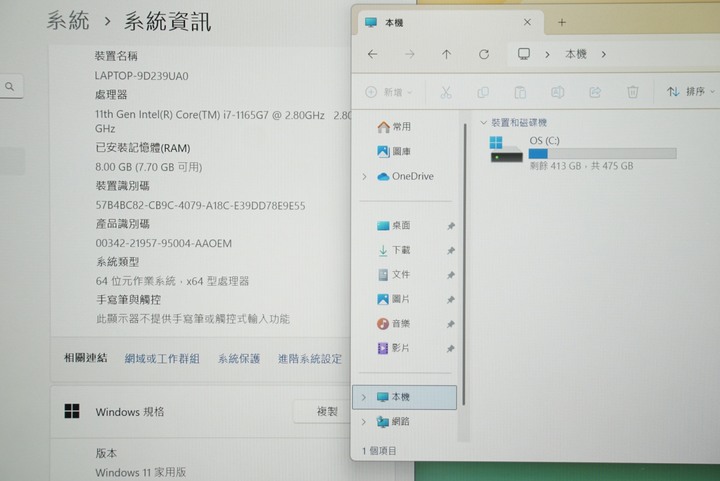Click 本機 in the address breadcrumb
720x481 pixels.
[576, 54]
